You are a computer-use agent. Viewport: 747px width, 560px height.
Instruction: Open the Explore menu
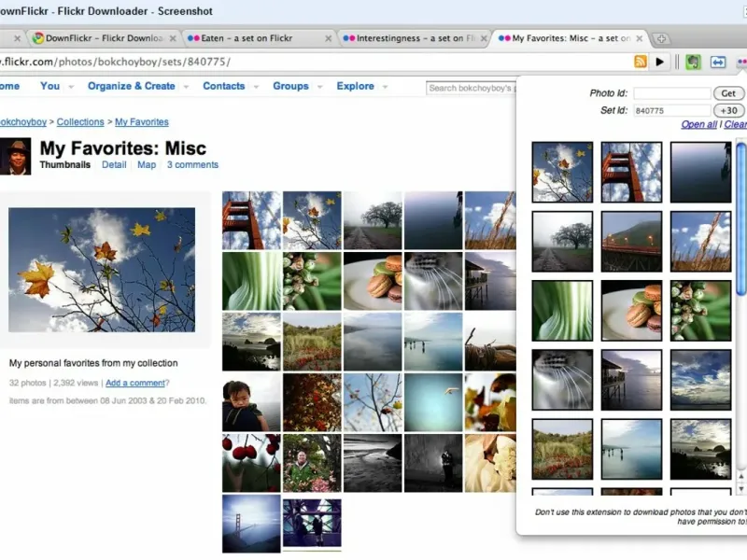pos(356,86)
